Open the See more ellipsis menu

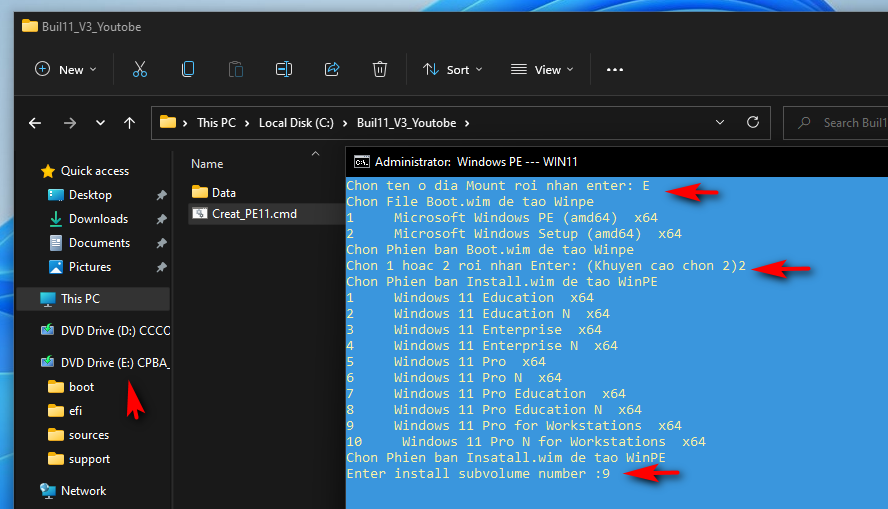[x=614, y=70]
